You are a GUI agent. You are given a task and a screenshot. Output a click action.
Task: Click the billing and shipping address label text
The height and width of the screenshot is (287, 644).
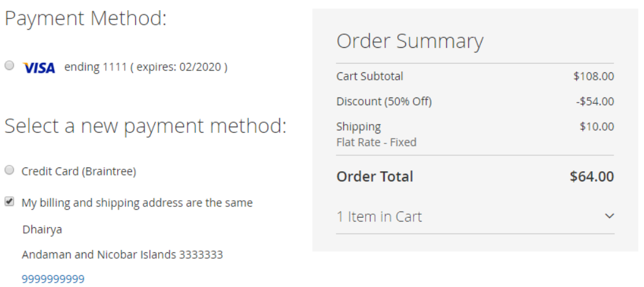[x=137, y=203]
